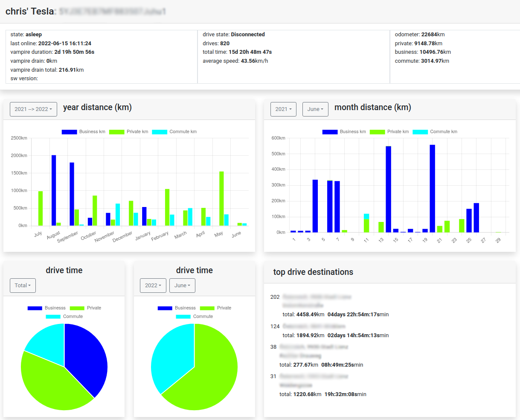Image resolution: width=520 pixels, height=420 pixels.
Task: Click the Business km legend of month distance chart
Action: (x=330, y=132)
